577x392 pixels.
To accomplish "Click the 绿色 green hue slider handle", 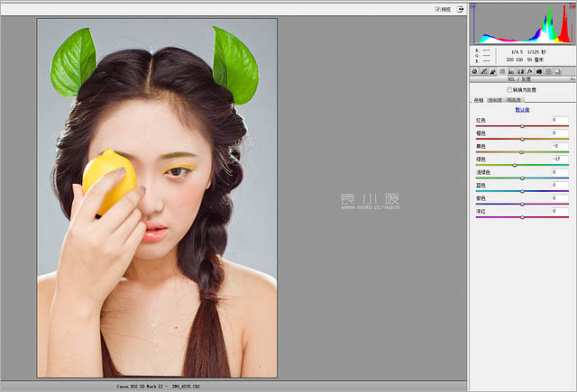I will tap(515, 165).
